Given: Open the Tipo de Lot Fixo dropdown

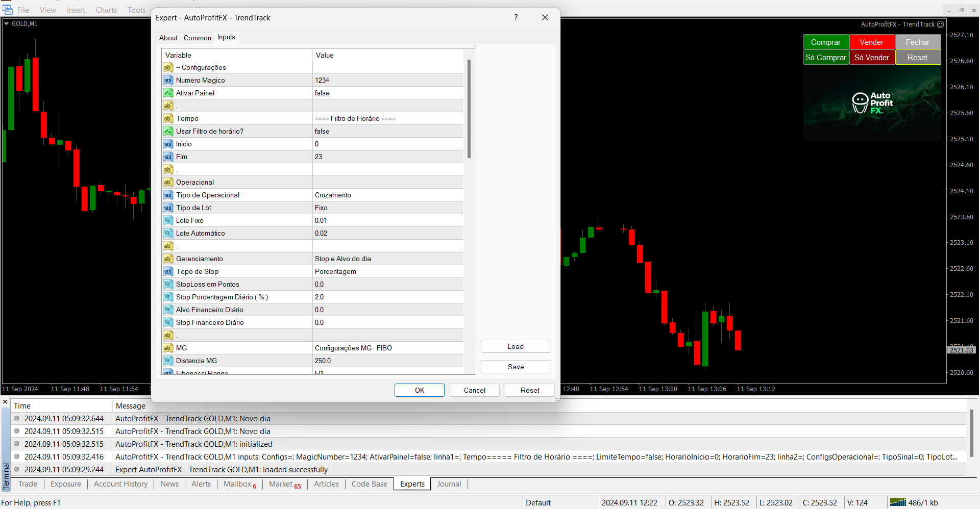Looking at the screenshot, I should 388,208.
